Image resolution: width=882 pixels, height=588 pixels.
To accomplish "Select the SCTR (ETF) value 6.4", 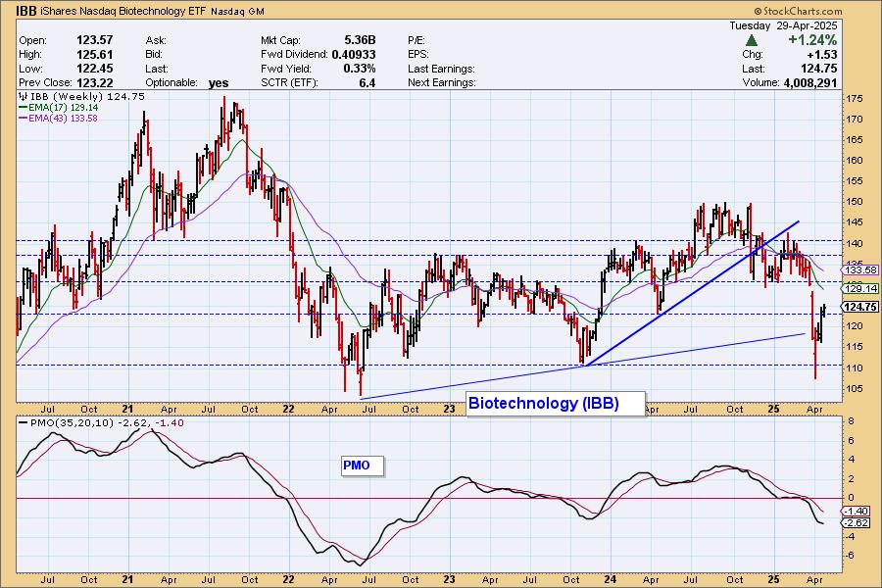I will pyautogui.click(x=367, y=82).
